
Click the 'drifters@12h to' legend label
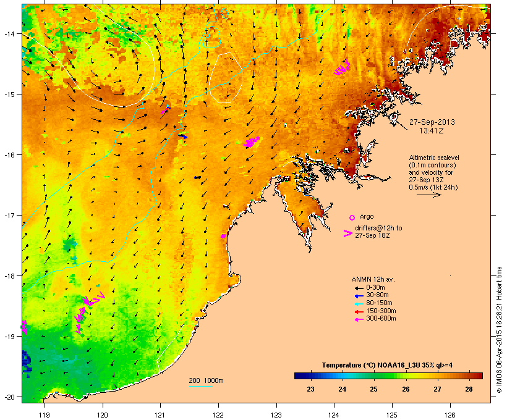(x=378, y=228)
